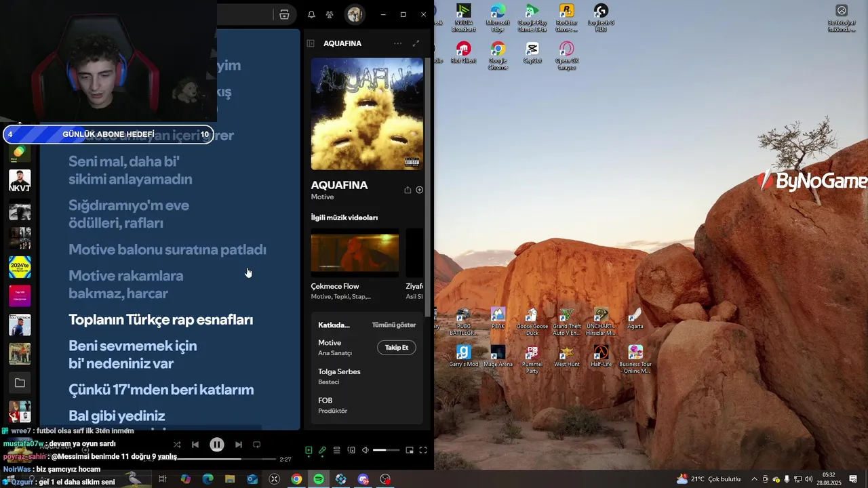Open Rockstar Games Launcher shortcut
This screenshot has width=868, height=488.
tap(566, 18)
